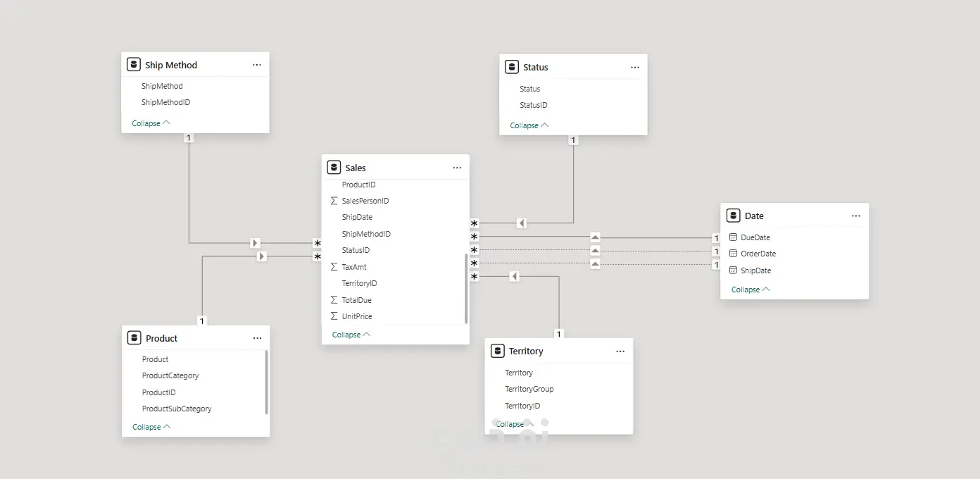980x479 pixels.
Task: Open more options for Sales table
Action: coord(457,168)
